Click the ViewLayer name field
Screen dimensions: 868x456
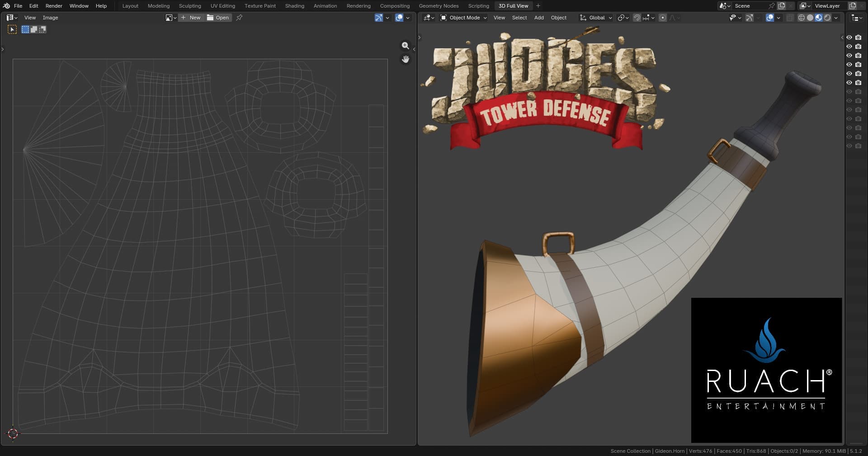coord(830,6)
